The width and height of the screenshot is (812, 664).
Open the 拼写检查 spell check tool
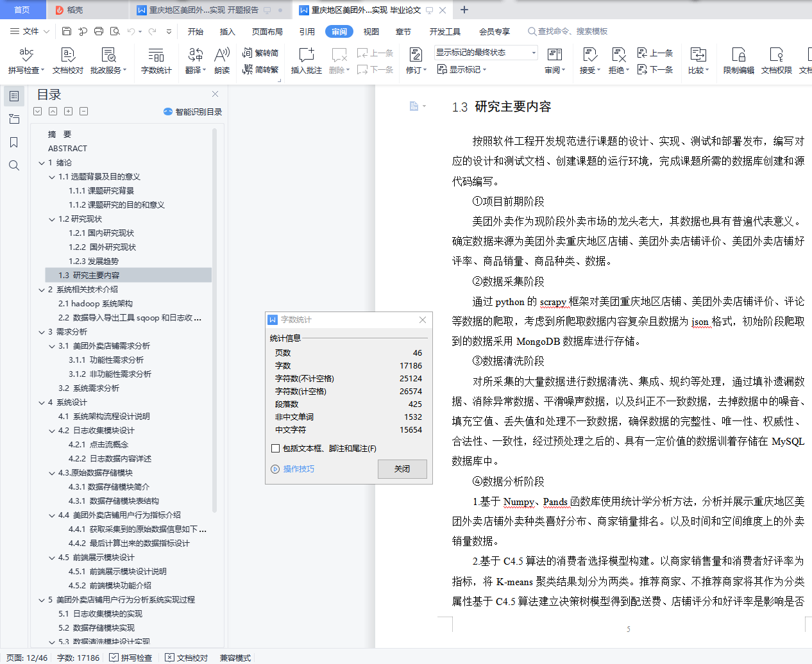26,61
